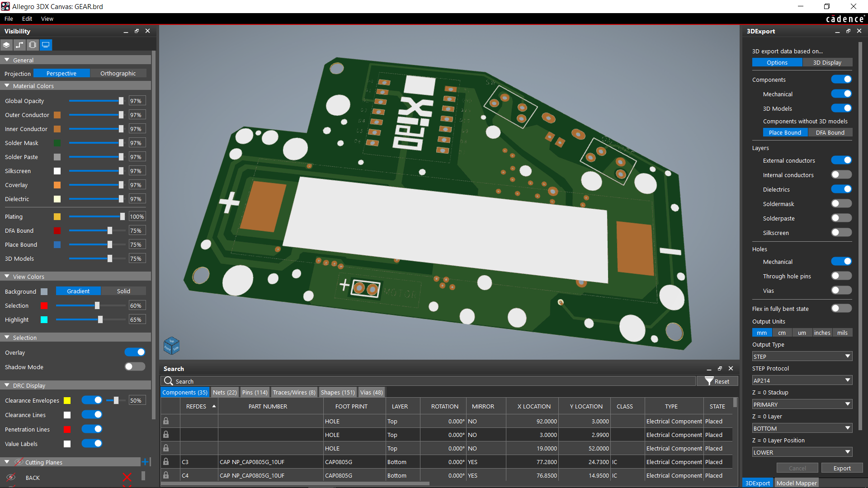Open the View menu

pyautogui.click(x=47, y=19)
